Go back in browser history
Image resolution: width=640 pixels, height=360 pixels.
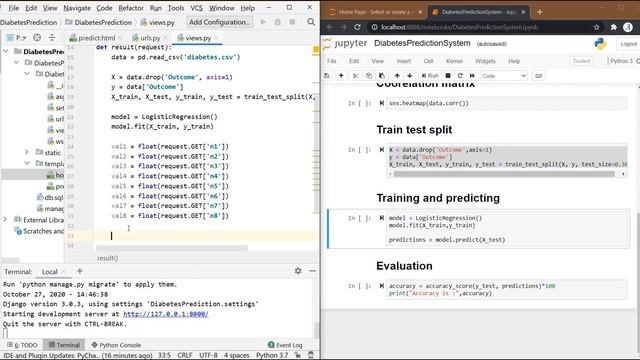(330, 27)
